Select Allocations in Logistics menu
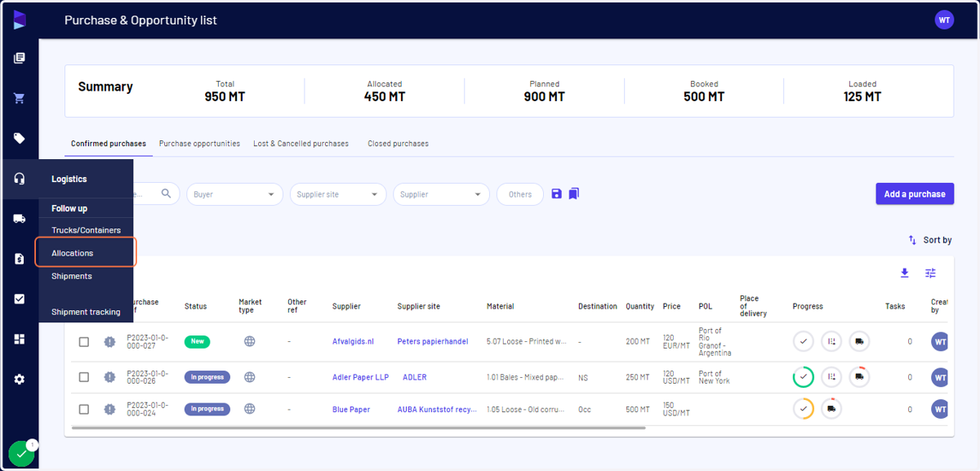 coord(85,253)
